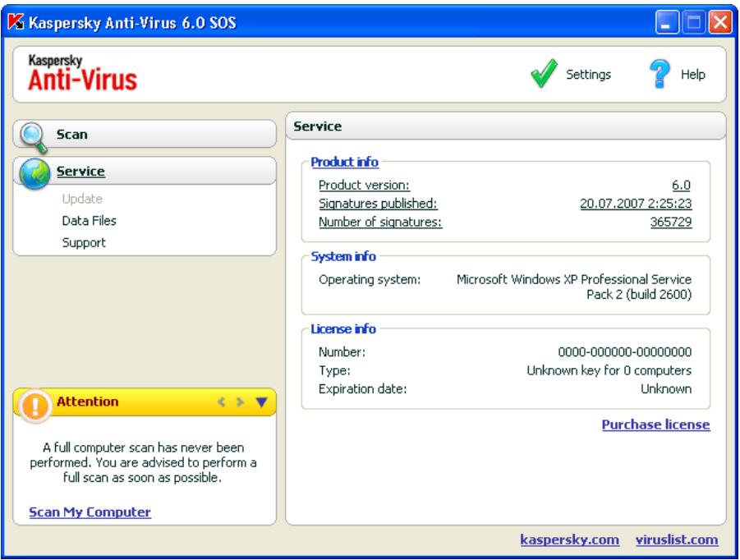The width and height of the screenshot is (740, 560).
Task: Open the viruslist.com link
Action: [676, 539]
